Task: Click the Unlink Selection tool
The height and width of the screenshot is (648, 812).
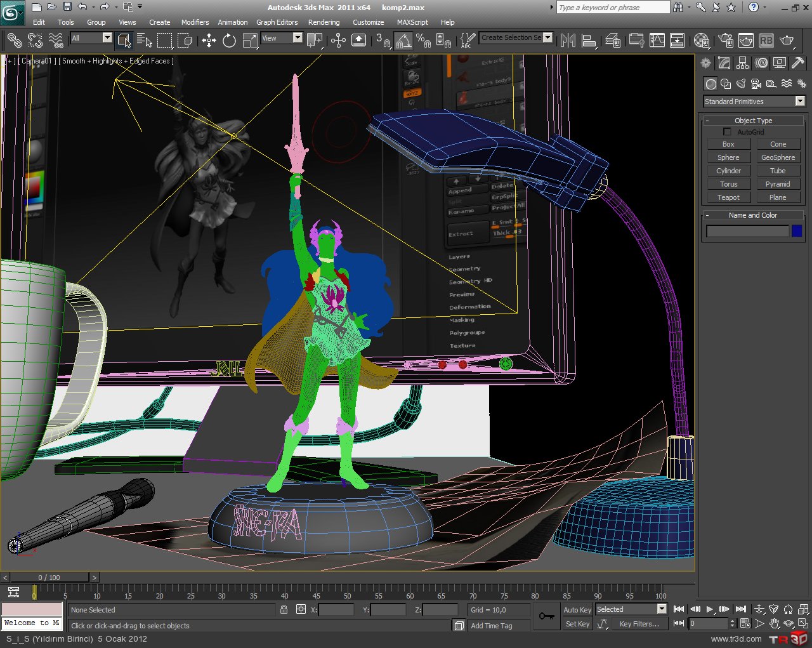Action: (x=35, y=41)
